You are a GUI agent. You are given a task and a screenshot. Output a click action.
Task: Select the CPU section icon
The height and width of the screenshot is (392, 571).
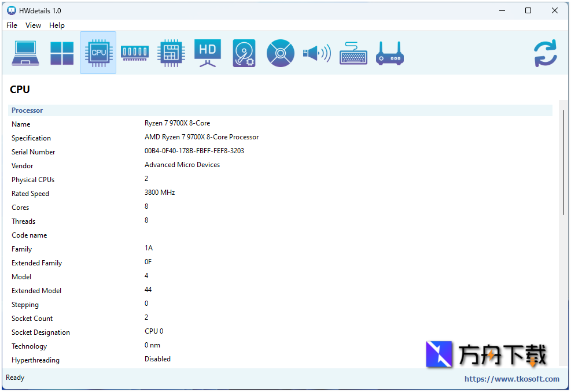(98, 53)
